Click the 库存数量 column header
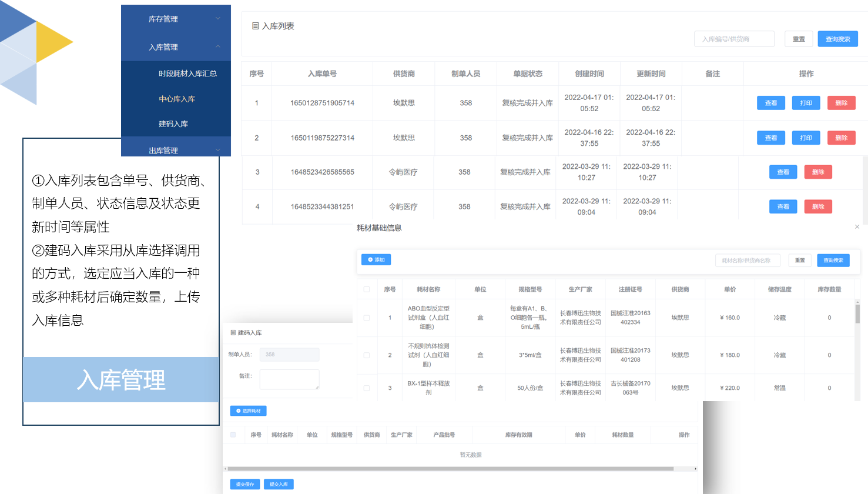868x494 pixels. pyautogui.click(x=829, y=289)
